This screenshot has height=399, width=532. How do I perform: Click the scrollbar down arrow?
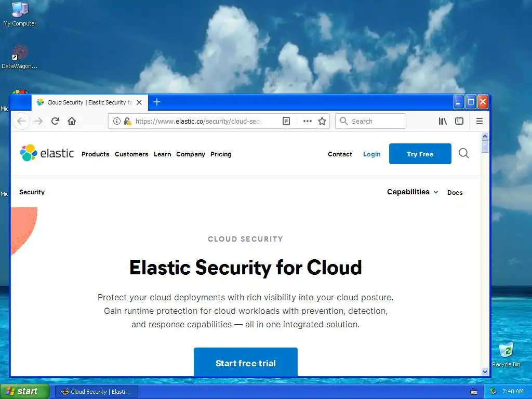pos(485,371)
